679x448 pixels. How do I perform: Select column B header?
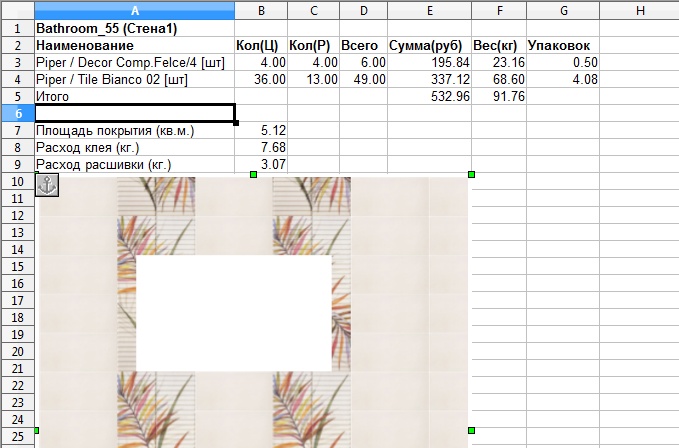coord(261,10)
